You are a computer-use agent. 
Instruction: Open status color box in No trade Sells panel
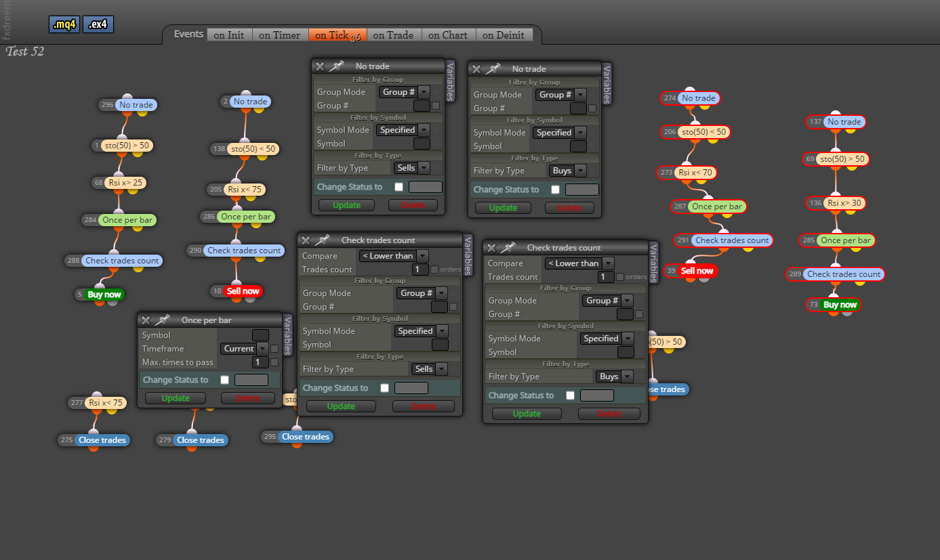click(426, 187)
